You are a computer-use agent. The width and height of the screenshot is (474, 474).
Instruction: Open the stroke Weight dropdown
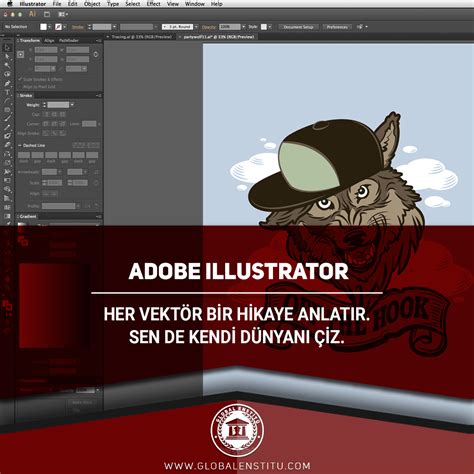tap(72, 105)
